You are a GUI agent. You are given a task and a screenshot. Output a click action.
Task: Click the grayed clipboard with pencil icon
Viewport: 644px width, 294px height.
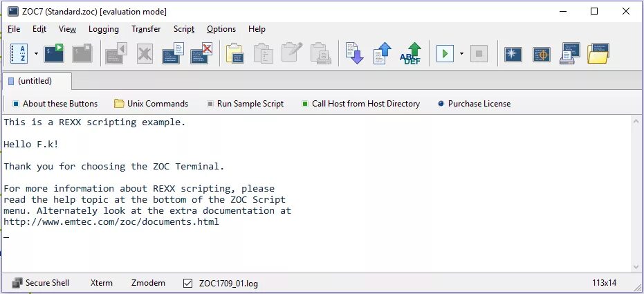292,53
